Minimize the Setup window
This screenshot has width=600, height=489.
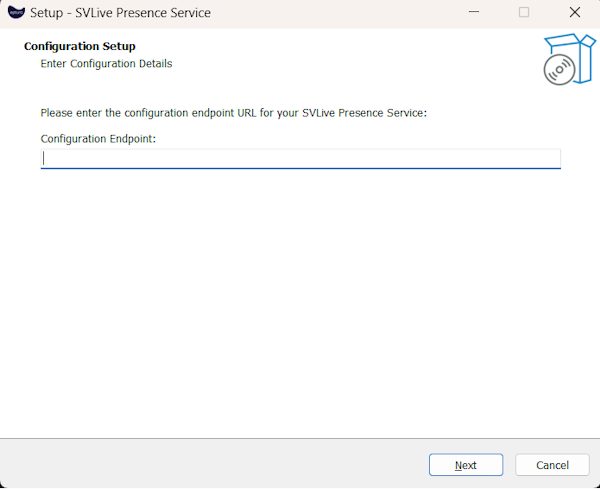pyautogui.click(x=473, y=13)
